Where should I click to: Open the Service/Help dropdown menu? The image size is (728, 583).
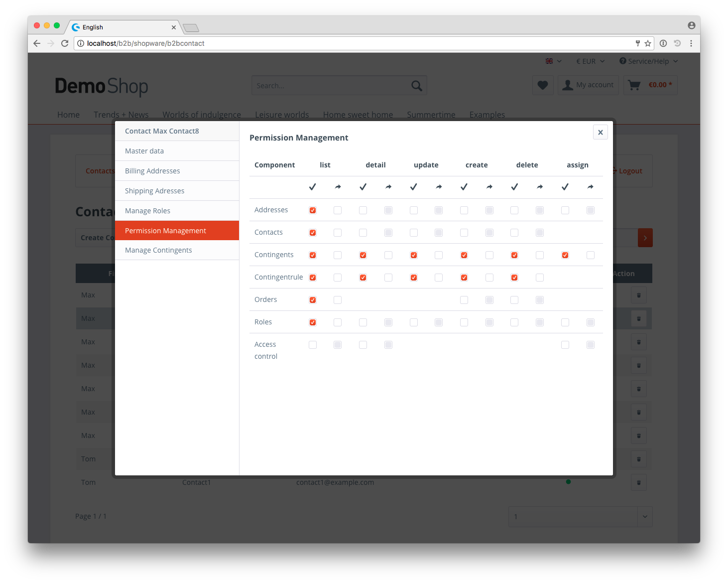point(648,61)
